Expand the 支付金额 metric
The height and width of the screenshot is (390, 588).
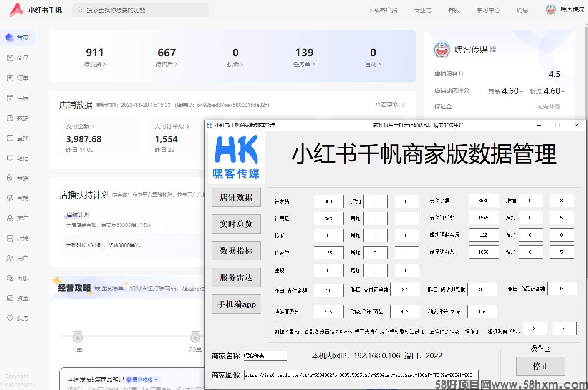[80, 126]
